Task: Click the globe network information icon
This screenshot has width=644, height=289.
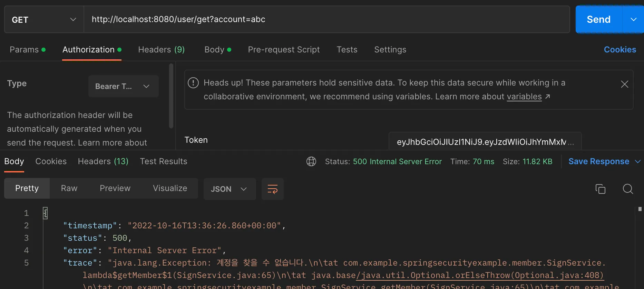Action: pos(311,161)
